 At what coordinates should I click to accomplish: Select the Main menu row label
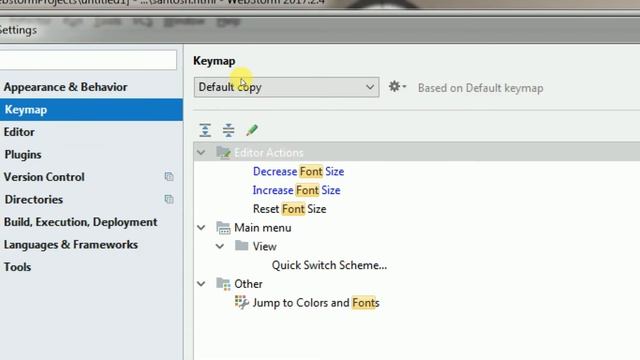pos(263,228)
